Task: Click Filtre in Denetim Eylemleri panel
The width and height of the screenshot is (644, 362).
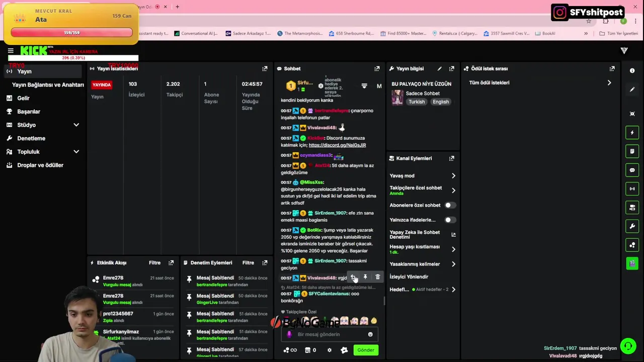Action: coord(248,262)
